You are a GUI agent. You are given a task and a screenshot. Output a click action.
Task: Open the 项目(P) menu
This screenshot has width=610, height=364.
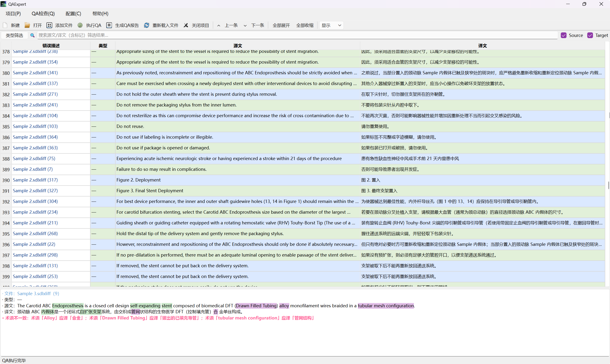pos(13,14)
